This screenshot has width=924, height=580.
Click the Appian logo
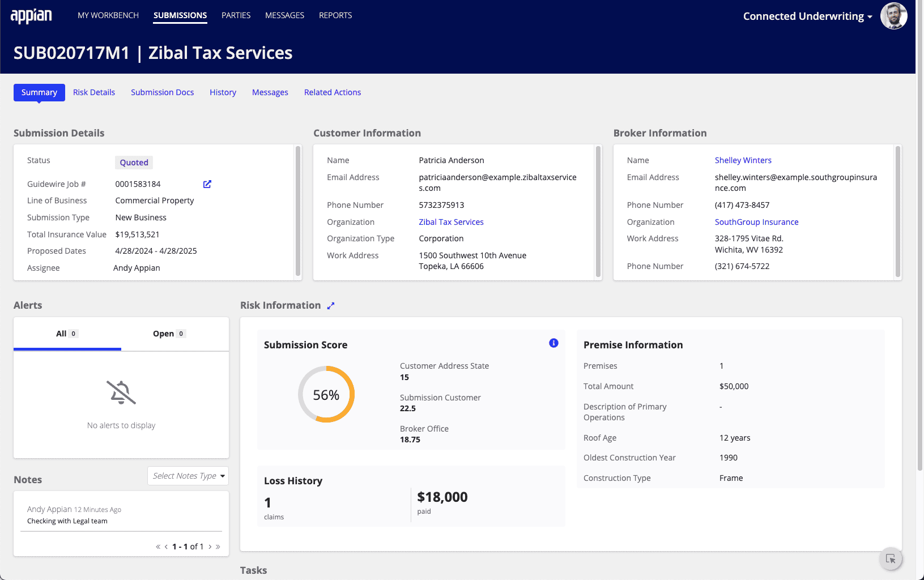tap(31, 15)
